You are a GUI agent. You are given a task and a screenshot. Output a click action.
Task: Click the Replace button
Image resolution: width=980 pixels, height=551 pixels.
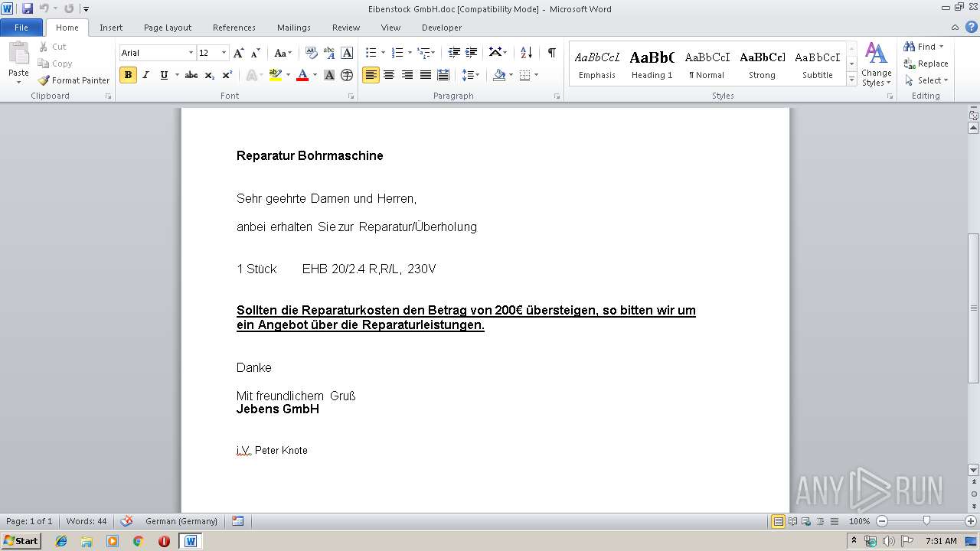(926, 64)
